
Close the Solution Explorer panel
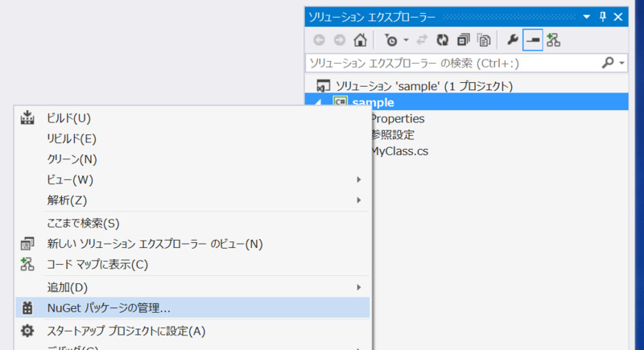point(618,17)
